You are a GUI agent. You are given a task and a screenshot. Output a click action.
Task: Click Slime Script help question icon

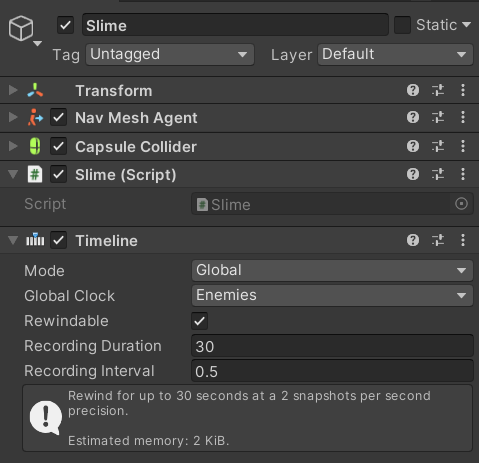point(413,174)
